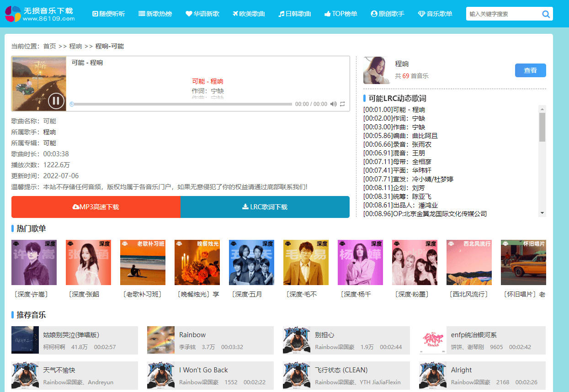The image size is (569, 392).
Task: Open 欧美歌曲 with airplane icon
Action: (249, 14)
